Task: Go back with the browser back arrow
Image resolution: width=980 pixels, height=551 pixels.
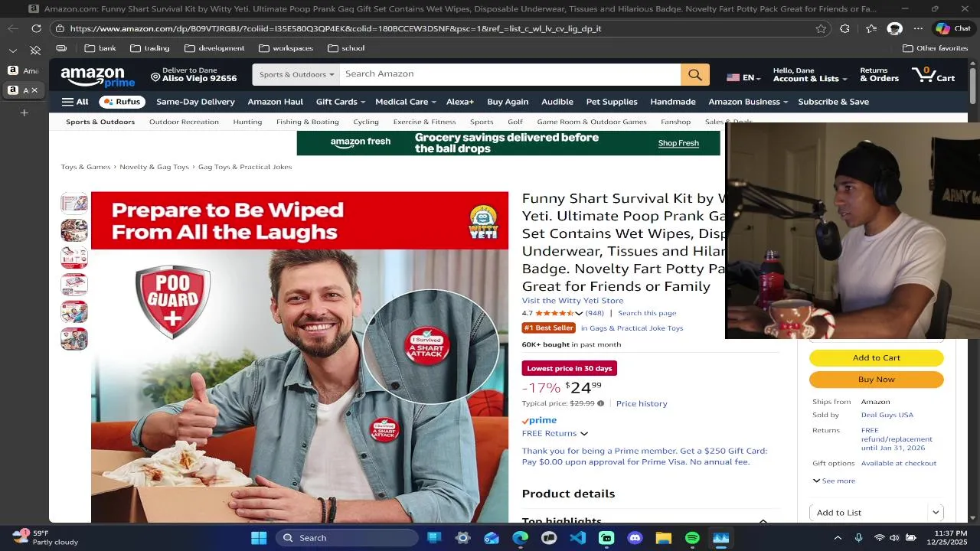Action: click(x=12, y=28)
